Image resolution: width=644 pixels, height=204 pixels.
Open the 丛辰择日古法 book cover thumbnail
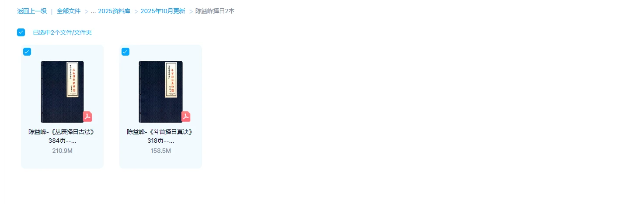pyautogui.click(x=63, y=92)
